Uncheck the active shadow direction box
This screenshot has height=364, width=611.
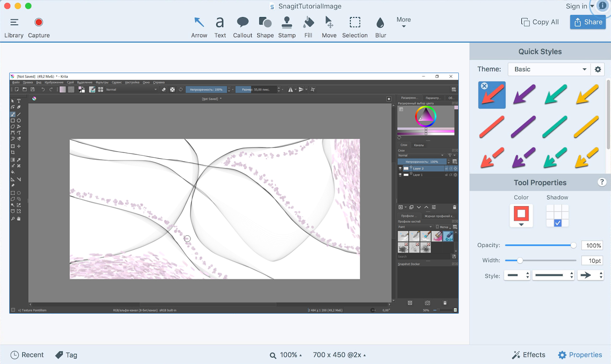click(x=557, y=222)
